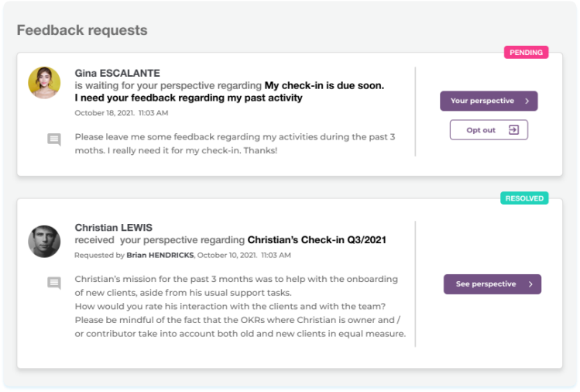The height and width of the screenshot is (392, 580).
Task: Click the pink PENDING status badge
Action: (x=526, y=53)
